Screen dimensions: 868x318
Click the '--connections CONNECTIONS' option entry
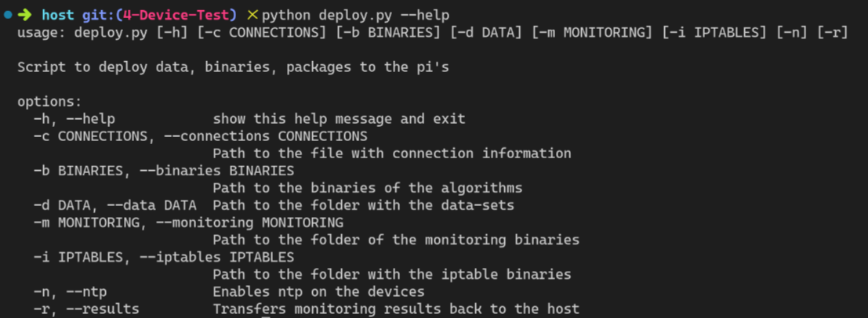click(x=261, y=136)
